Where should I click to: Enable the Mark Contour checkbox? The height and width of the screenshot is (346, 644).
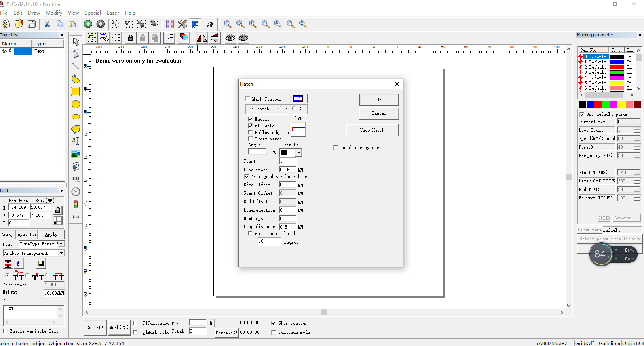tap(248, 99)
